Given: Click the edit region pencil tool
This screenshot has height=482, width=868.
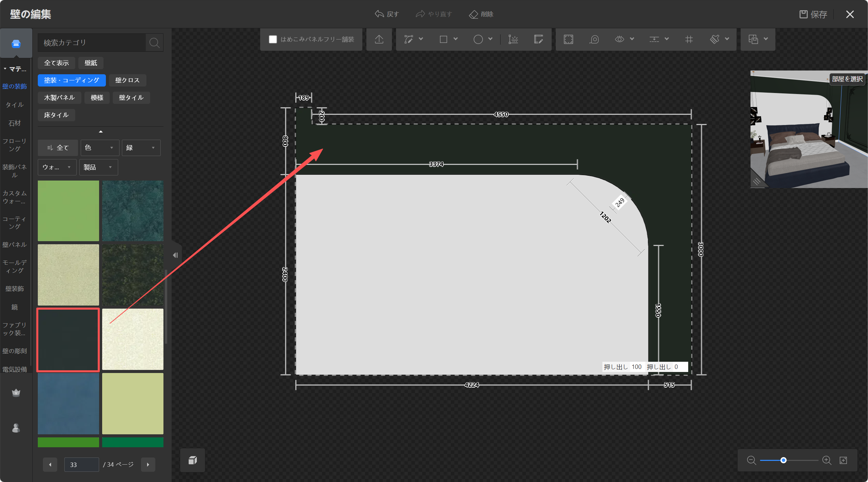Looking at the screenshot, I should pos(538,40).
